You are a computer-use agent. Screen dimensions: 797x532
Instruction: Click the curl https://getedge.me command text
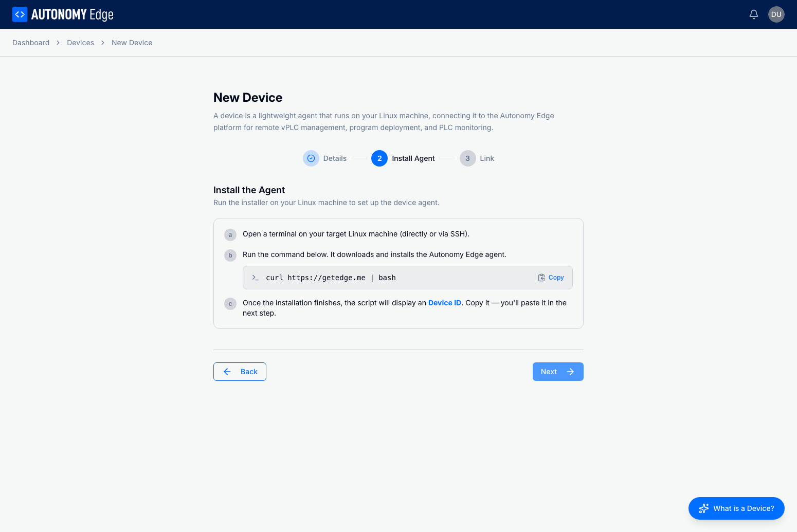tap(331, 278)
